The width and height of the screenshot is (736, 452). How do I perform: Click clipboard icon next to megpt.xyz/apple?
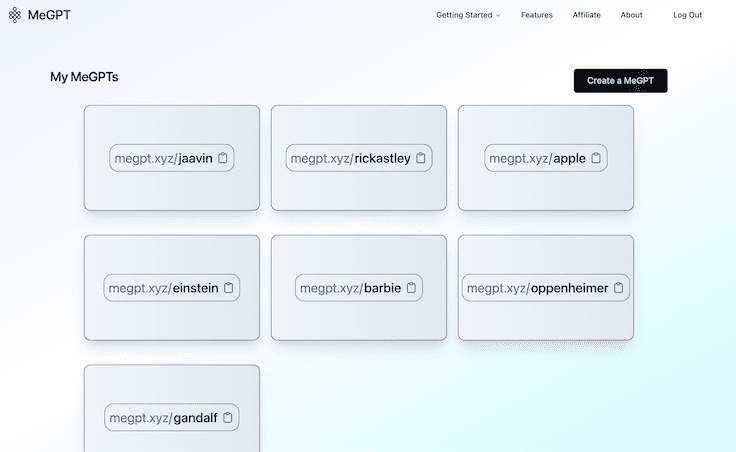pos(596,158)
